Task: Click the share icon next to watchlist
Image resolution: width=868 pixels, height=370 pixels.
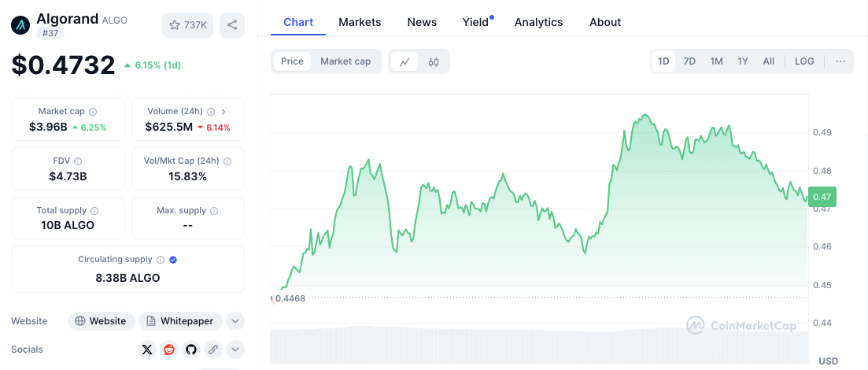Action: tap(231, 25)
